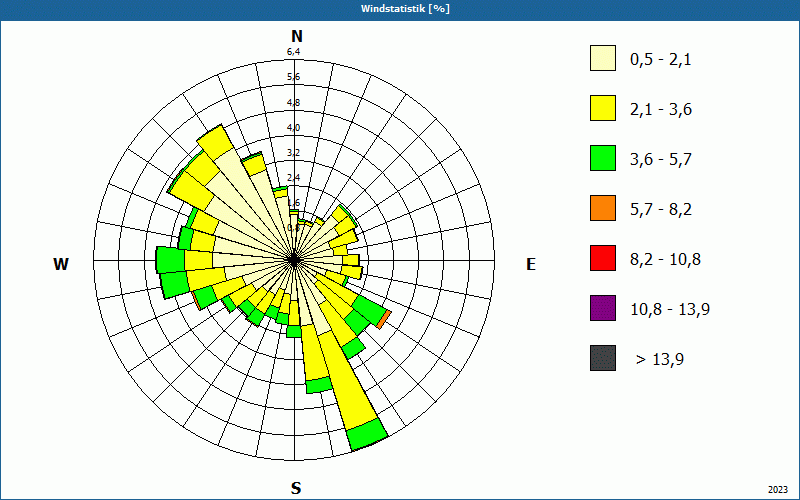This screenshot has width=800, height=500.
Task: Click the bright yellow 2,1 - 3,6 legend swatch
Action: [603, 108]
